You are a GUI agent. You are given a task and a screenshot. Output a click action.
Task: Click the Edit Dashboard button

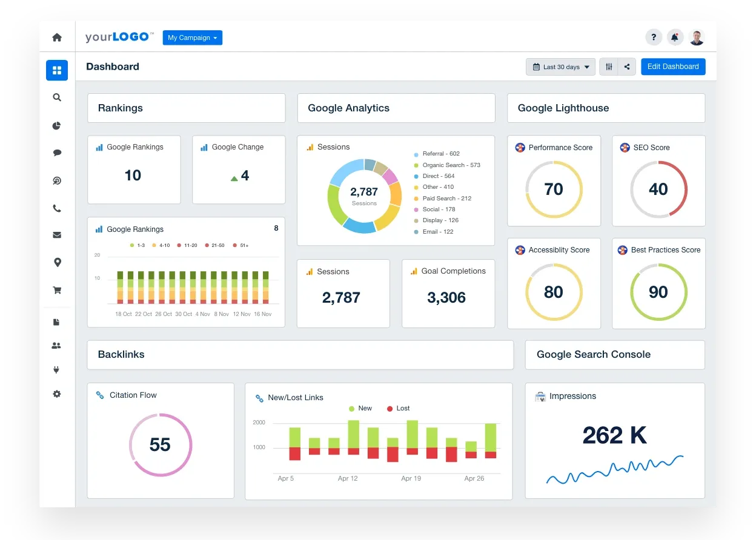673,67
